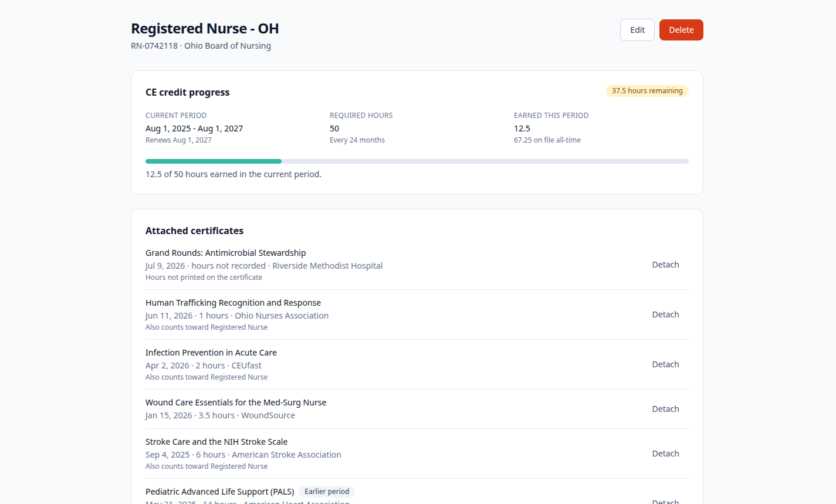Open 'Human Trafficking Recognition and Response' title

click(233, 303)
